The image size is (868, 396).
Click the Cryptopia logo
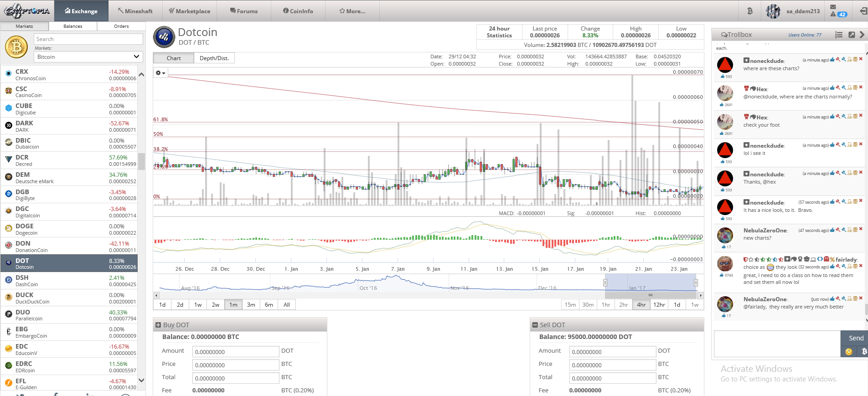(x=27, y=10)
